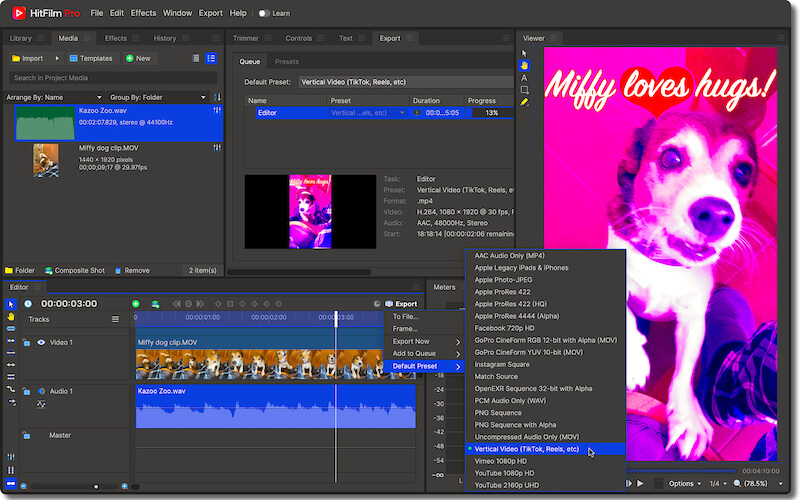Lock the Audio 1 track

click(27, 391)
